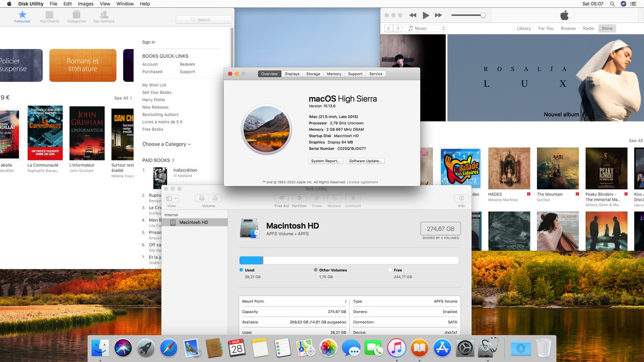Viewport: 644px width, 362px height.
Task: Open the Images menu in the menu bar
Action: (85, 3)
